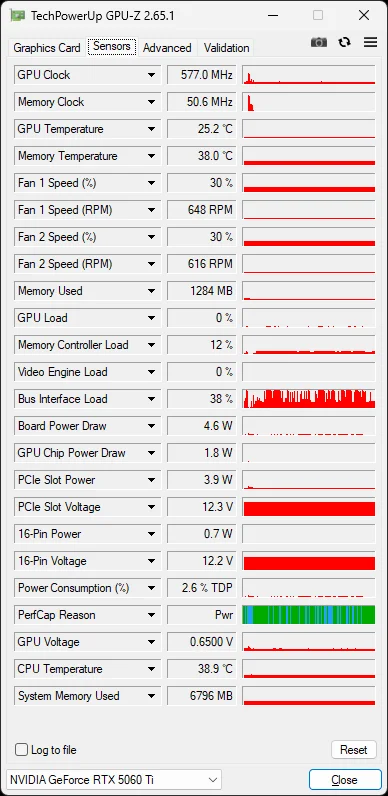Click the Bus Interface Load graph

point(309,399)
